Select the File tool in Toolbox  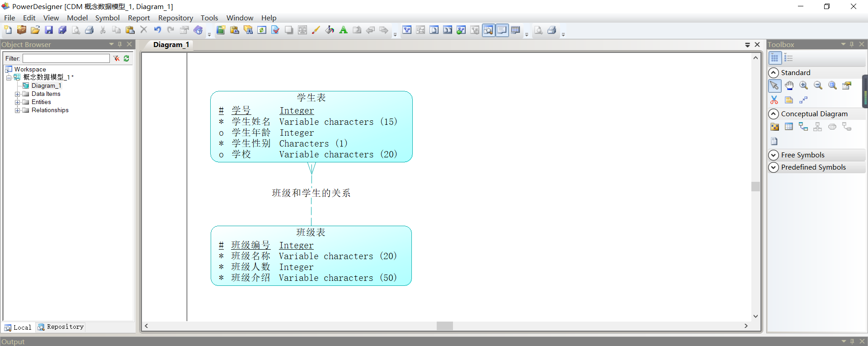(x=774, y=142)
